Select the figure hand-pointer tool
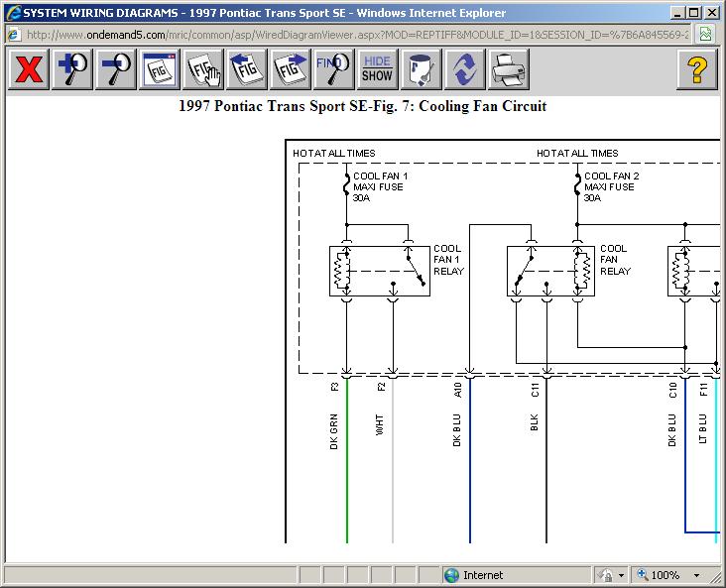Image resolution: width=726 pixels, height=588 pixels. 202,69
